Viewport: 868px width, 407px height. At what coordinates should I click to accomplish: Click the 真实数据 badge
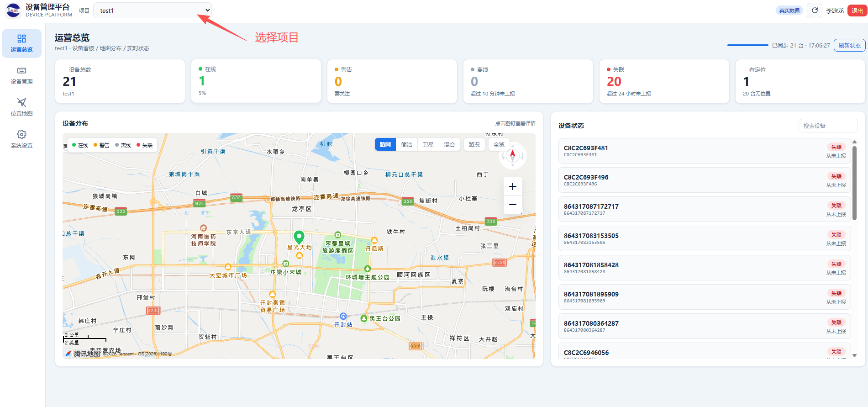point(789,11)
